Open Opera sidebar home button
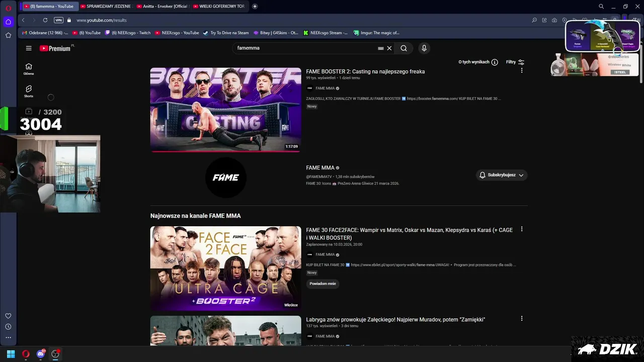The height and width of the screenshot is (362, 644). pos(8,22)
